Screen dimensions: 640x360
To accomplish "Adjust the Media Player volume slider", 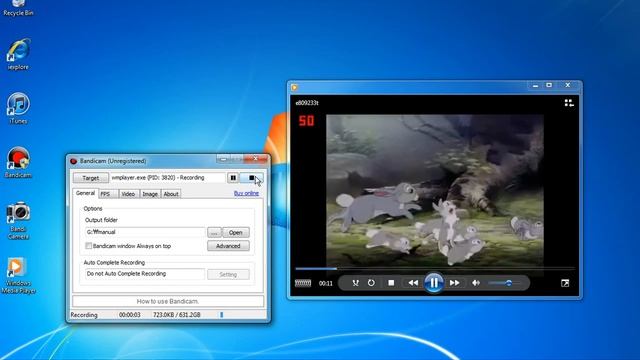I will tap(504, 283).
